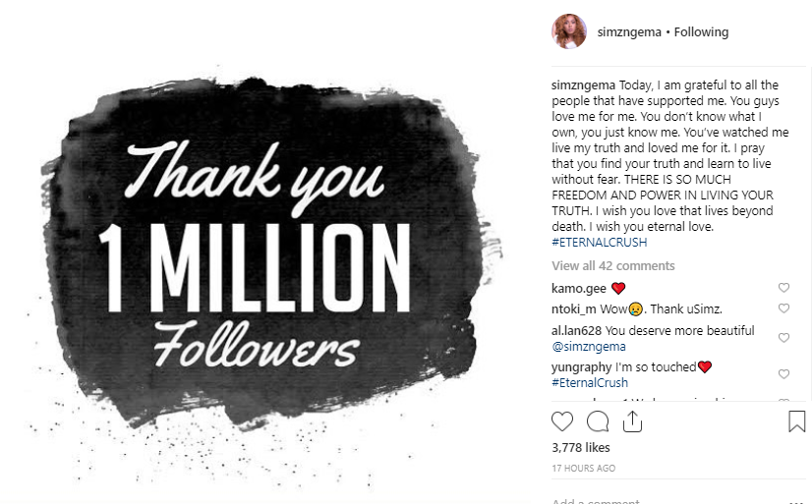Save the post with the bookmark icon
Image resolution: width=812 pixels, height=504 pixels.
pos(797,421)
